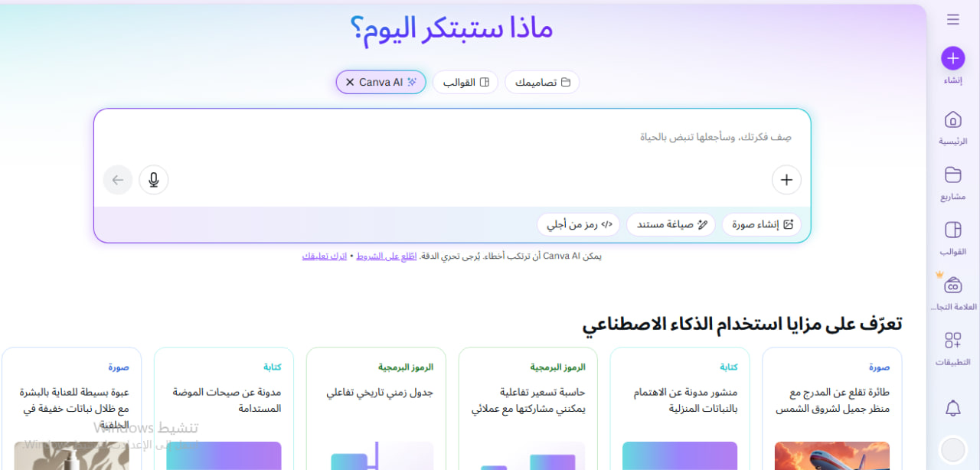Image resolution: width=980 pixels, height=470 pixels.
Task: Open card مدونة عن صيحات الموضة المستدامة
Action: [224, 409]
